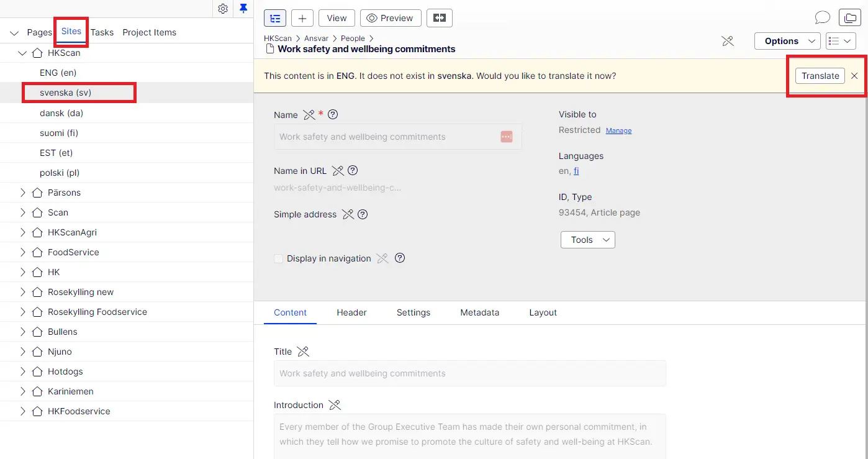This screenshot has width=868, height=459.
Task: Open the Metadata tab
Action: point(479,312)
